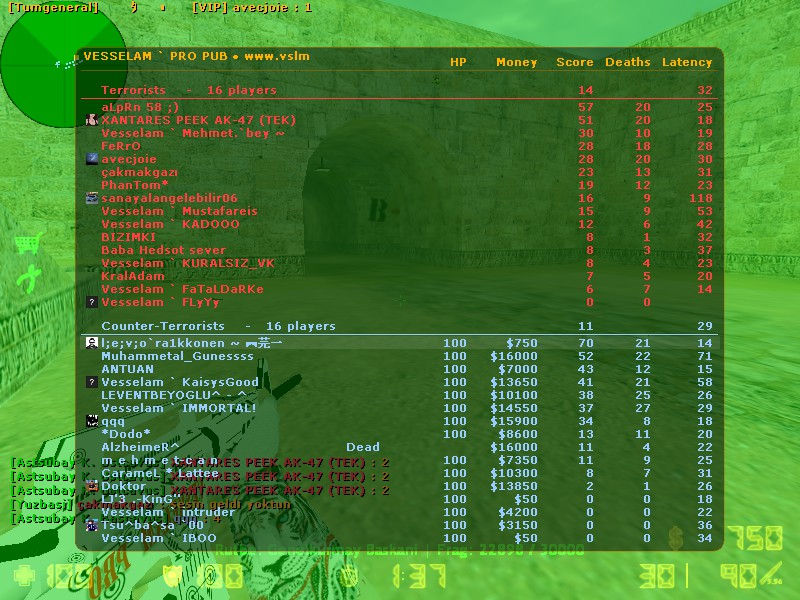Click player name FeRrO
800x600 pixels.
(x=121, y=146)
